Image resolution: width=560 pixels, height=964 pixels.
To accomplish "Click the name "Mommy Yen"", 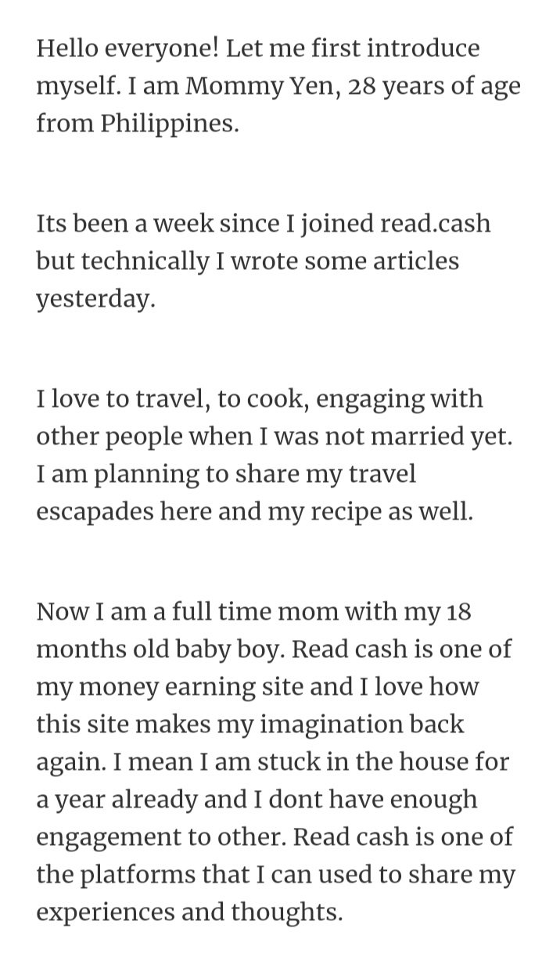I will click(264, 86).
